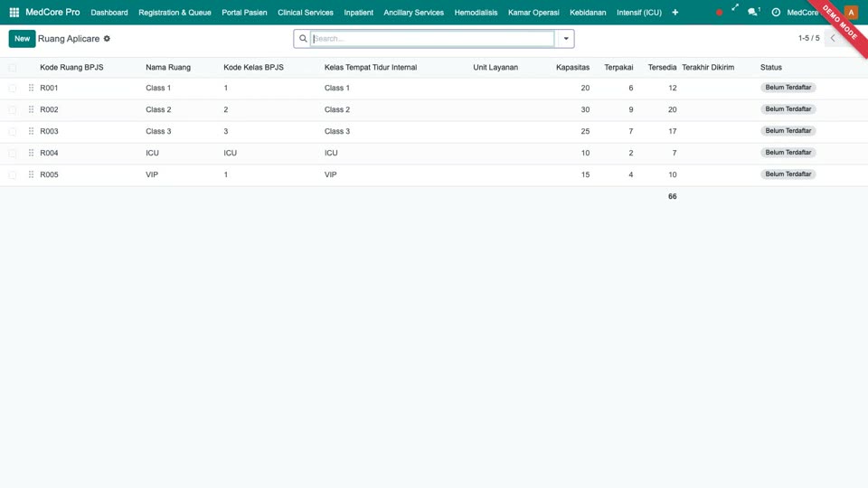This screenshot has height=488, width=868.
Task: Click pager range 1-5 / 5
Action: click(808, 38)
